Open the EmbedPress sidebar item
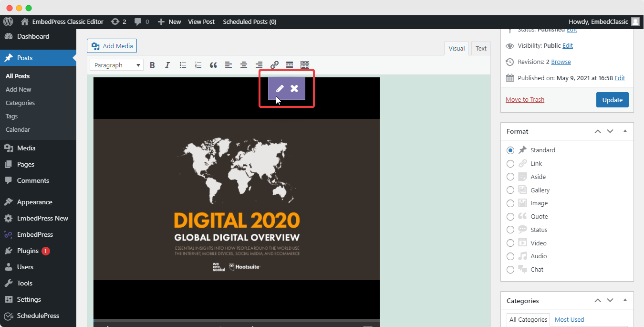Viewport: 644px width, 327px height. (x=38, y=234)
